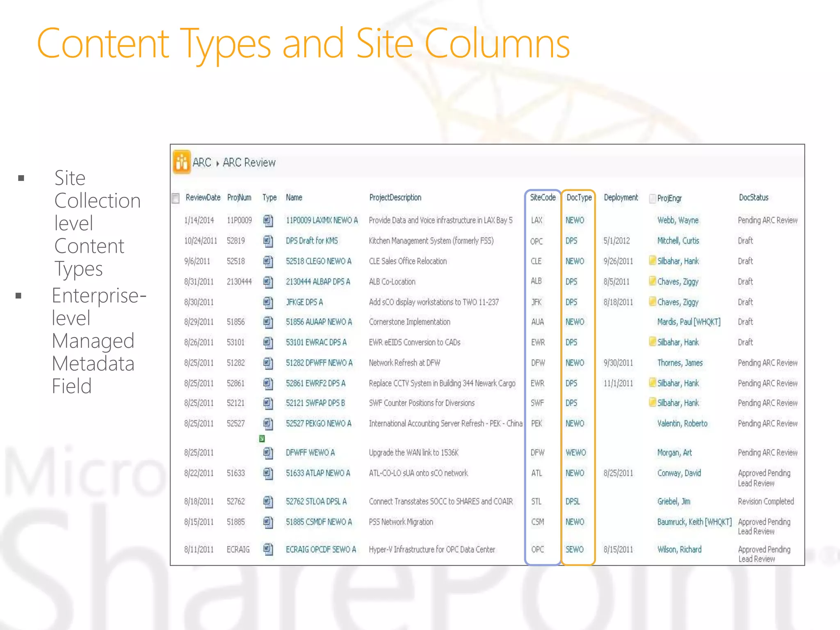Open document 11P0009 LAXMX NEWO A

tap(322, 221)
